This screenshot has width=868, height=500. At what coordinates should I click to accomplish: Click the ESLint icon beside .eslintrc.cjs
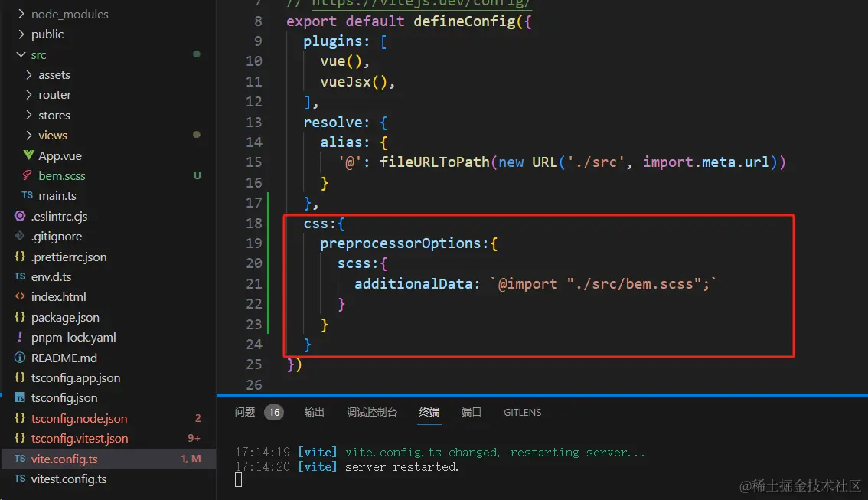coord(20,216)
